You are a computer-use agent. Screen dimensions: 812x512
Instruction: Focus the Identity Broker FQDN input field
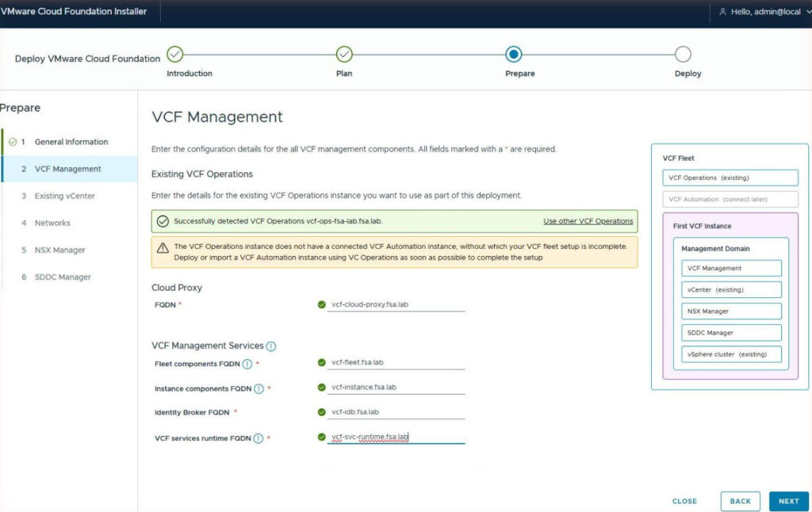coord(396,413)
